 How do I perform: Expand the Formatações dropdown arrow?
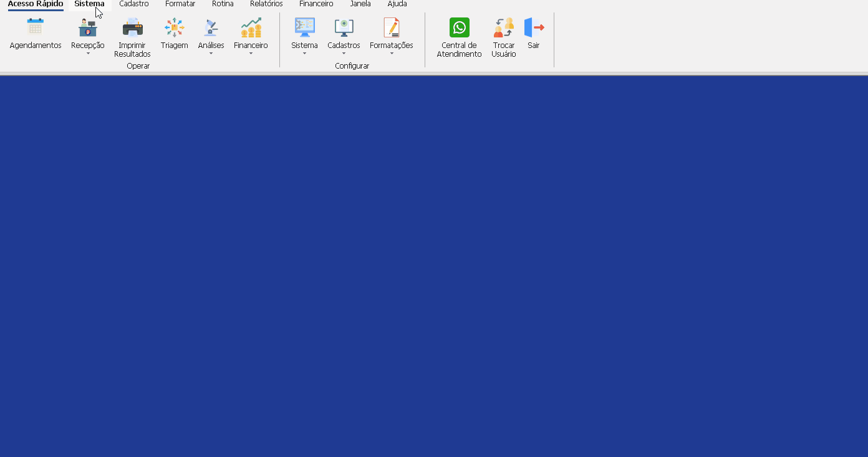(x=392, y=54)
